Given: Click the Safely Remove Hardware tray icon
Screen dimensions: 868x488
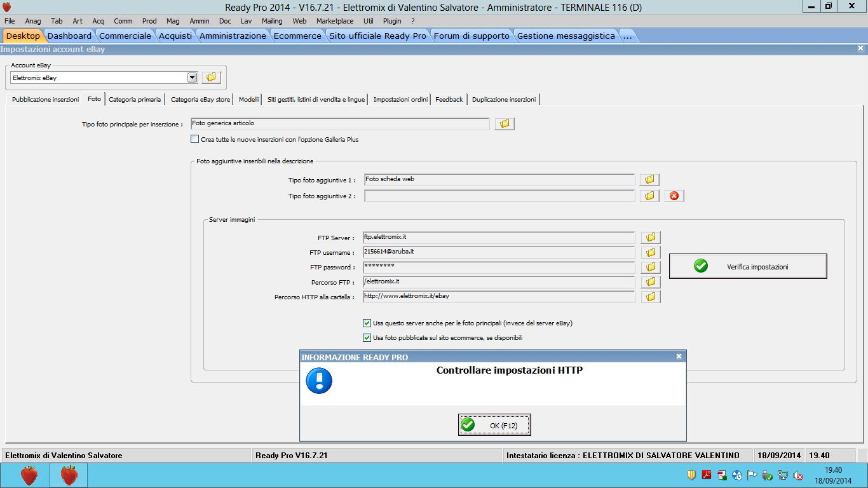Looking at the screenshot, I should [x=768, y=475].
